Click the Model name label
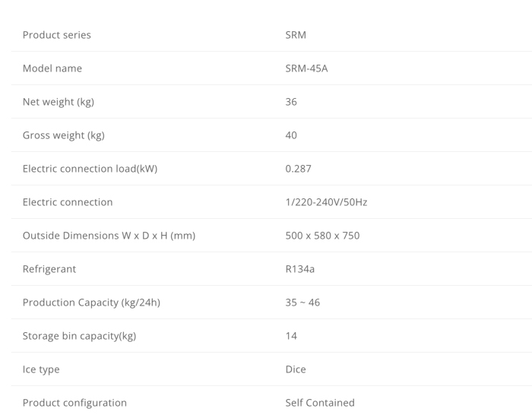This screenshot has height=418, width=532. tap(52, 68)
